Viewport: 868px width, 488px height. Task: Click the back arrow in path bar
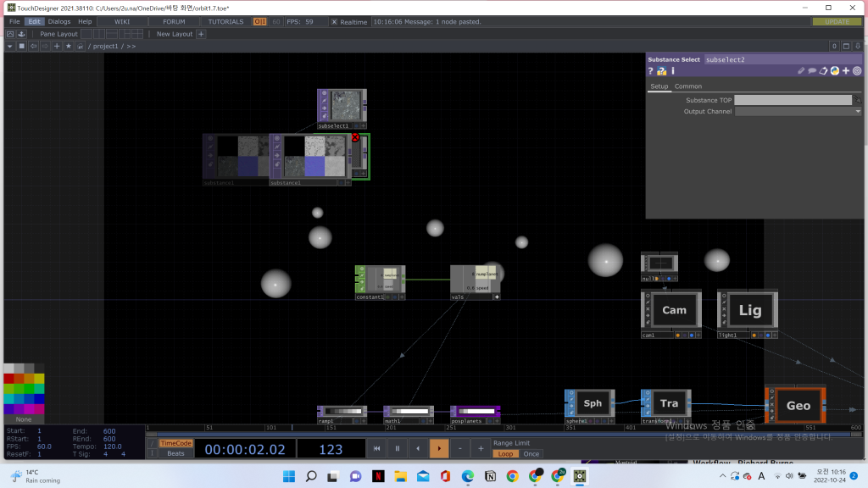(x=33, y=46)
